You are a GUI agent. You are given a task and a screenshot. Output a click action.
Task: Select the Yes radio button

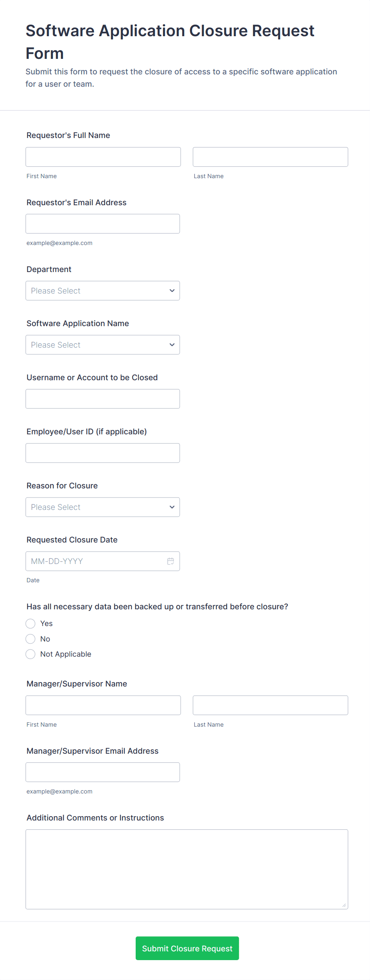point(31,624)
